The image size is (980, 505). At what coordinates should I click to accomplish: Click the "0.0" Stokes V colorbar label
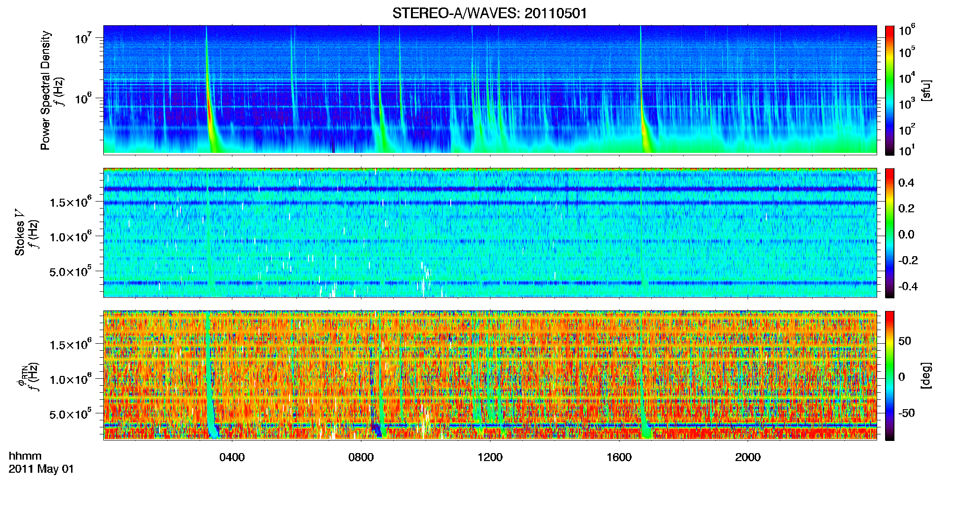(x=906, y=235)
